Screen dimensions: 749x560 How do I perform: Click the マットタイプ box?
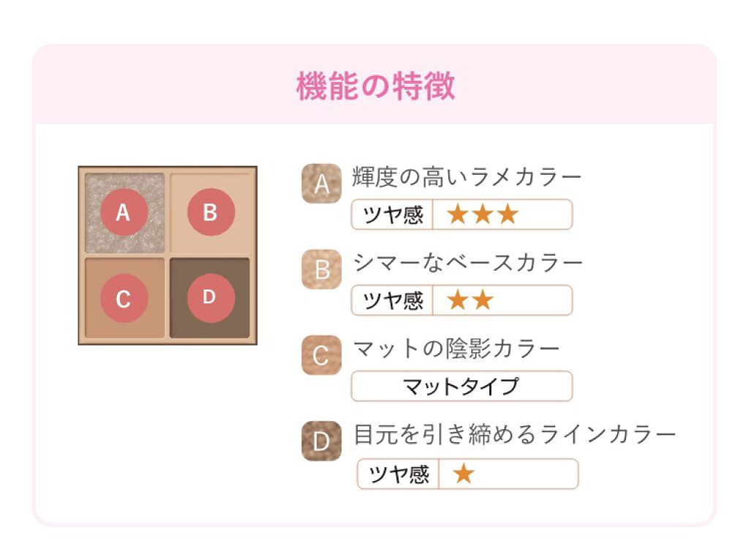click(x=462, y=386)
